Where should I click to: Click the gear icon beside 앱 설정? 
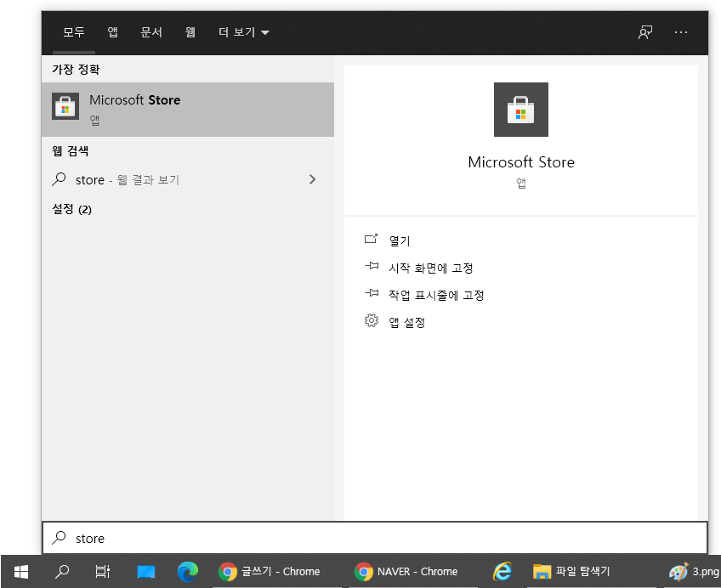click(x=372, y=320)
